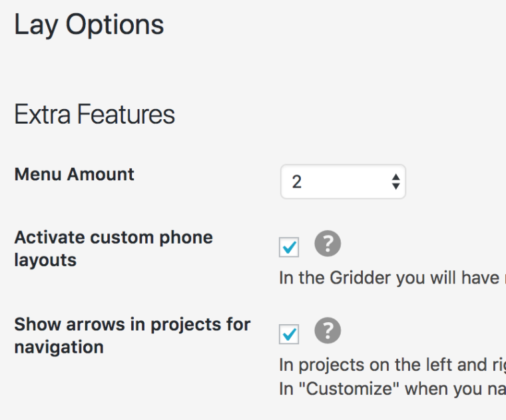This screenshot has width=506, height=420.
Task: Click the value 2 in Menu Amount
Action: tap(297, 182)
